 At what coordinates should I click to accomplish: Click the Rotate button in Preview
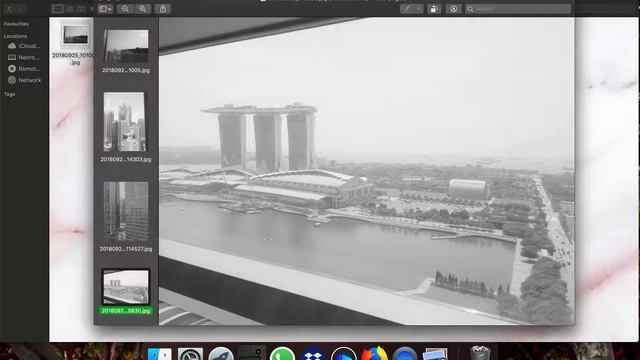[434, 9]
